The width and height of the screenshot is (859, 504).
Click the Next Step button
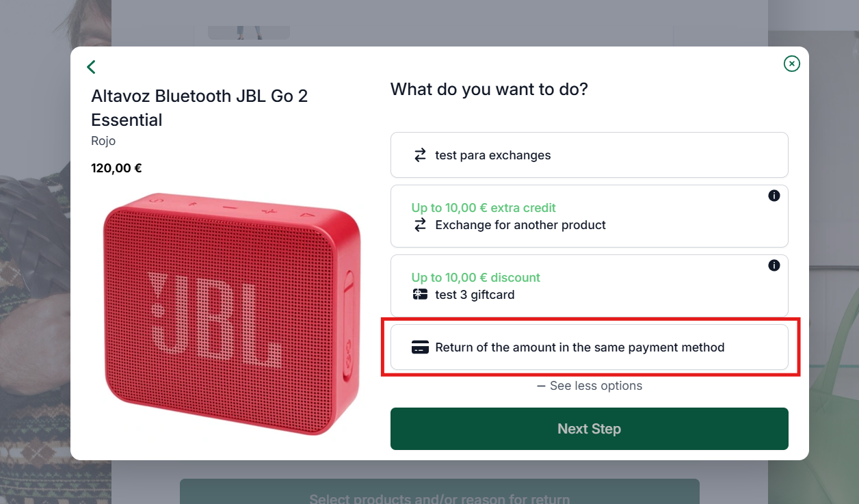click(590, 429)
